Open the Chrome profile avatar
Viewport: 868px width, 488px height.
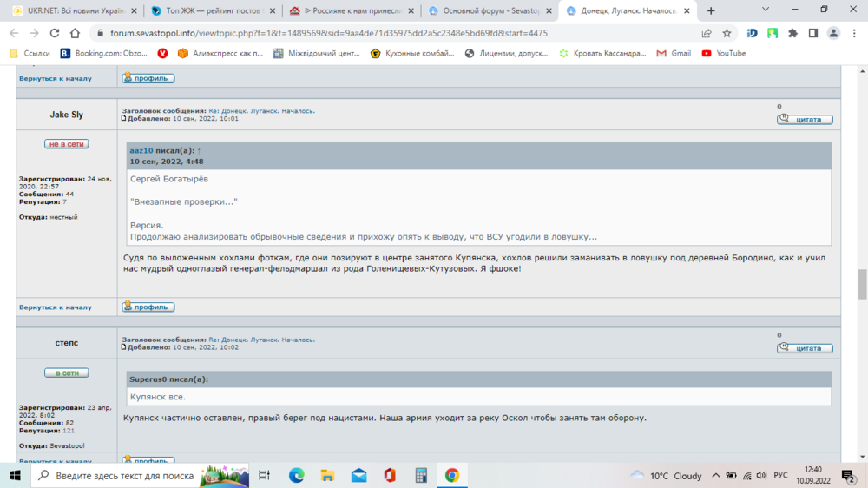(833, 33)
